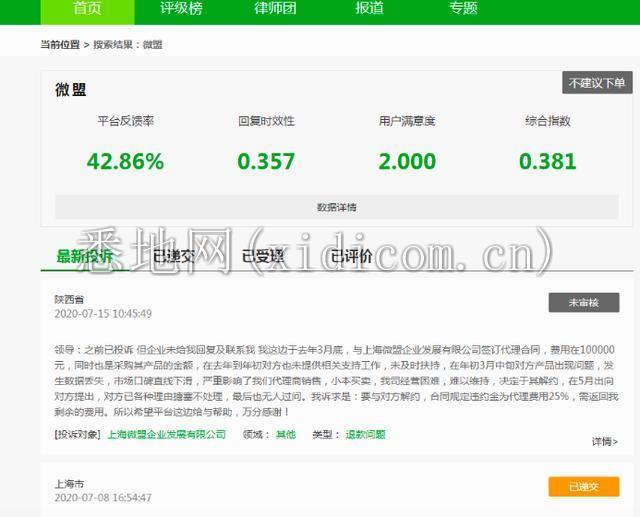Open the 退款问题 type link
Image resolution: width=640 pixels, height=517 pixels.
[365, 434]
